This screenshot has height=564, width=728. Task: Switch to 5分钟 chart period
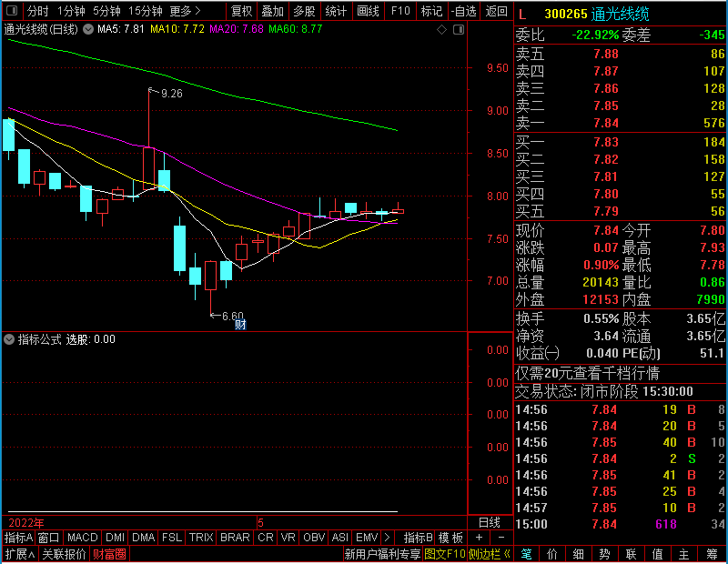pos(106,11)
